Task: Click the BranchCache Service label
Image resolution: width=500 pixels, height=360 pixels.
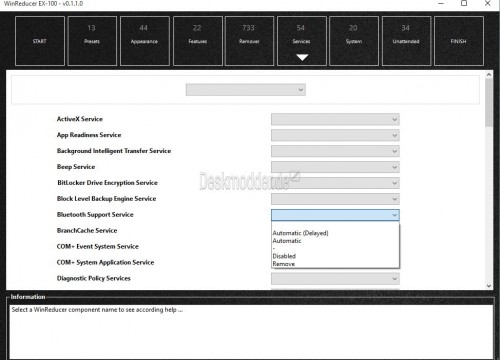Action: tap(87, 231)
